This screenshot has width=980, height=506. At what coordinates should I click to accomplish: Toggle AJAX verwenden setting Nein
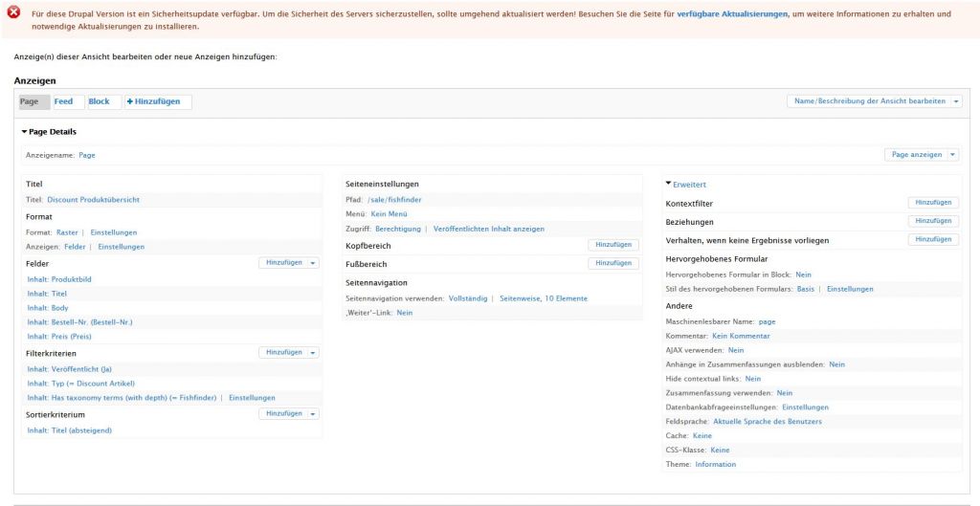736,350
